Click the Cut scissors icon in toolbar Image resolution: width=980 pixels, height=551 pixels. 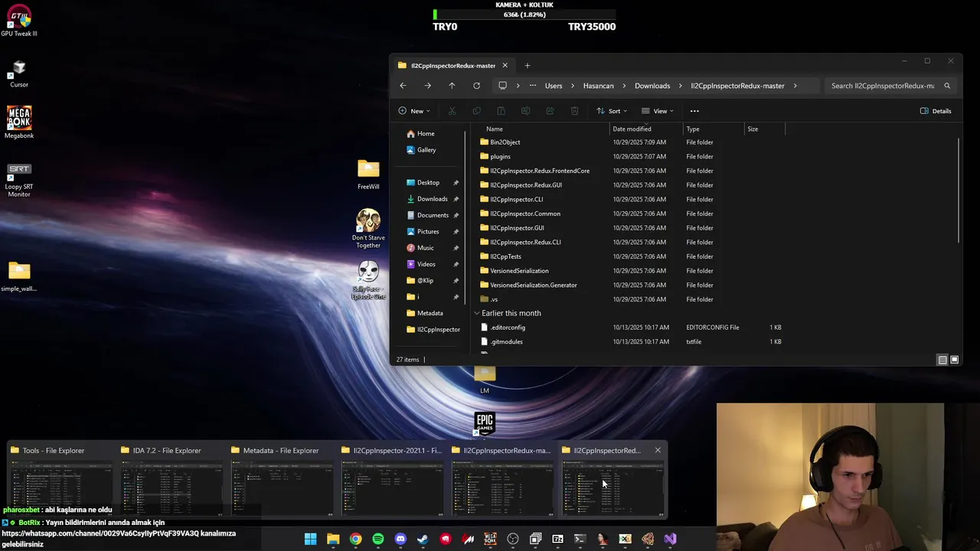tap(452, 111)
